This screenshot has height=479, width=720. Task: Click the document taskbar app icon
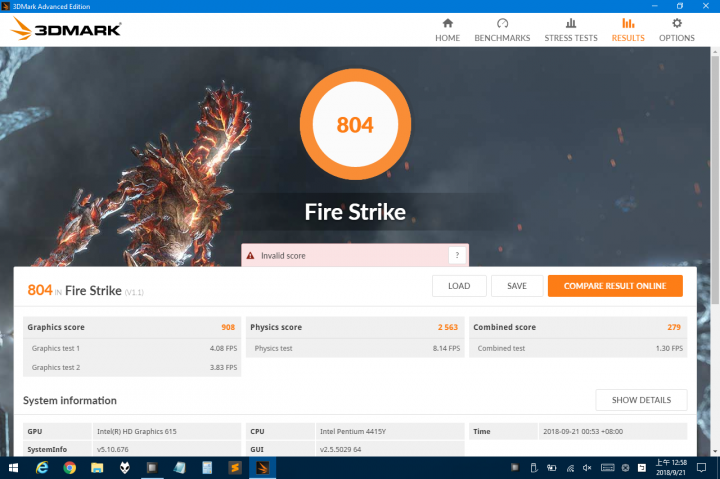(207, 468)
